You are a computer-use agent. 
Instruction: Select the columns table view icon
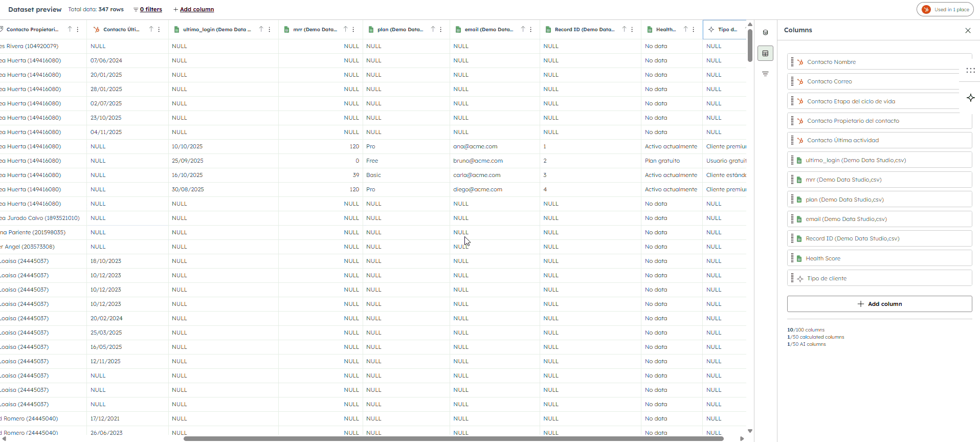tap(765, 53)
